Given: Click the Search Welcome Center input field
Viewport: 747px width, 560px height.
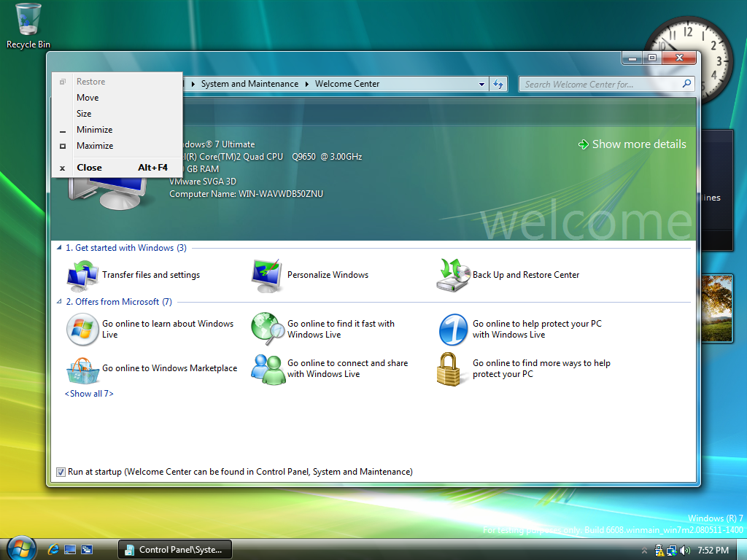Looking at the screenshot, I should click(x=602, y=84).
